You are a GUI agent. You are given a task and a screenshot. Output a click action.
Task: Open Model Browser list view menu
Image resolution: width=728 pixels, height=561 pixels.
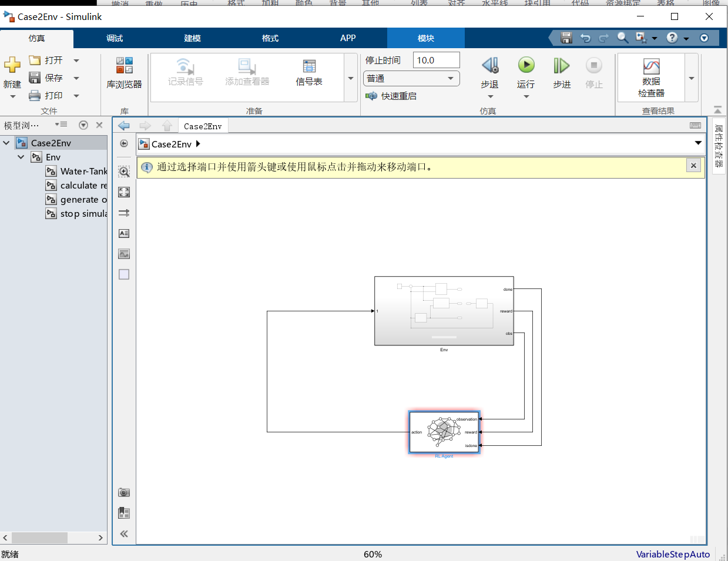tap(61, 125)
